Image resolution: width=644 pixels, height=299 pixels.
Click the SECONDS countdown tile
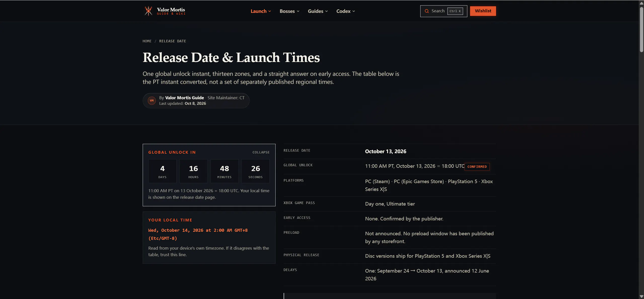pos(255,171)
